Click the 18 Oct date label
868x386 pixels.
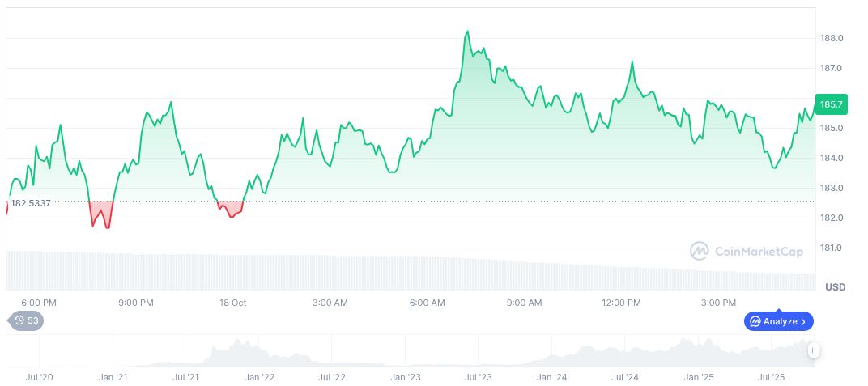pyautogui.click(x=232, y=303)
